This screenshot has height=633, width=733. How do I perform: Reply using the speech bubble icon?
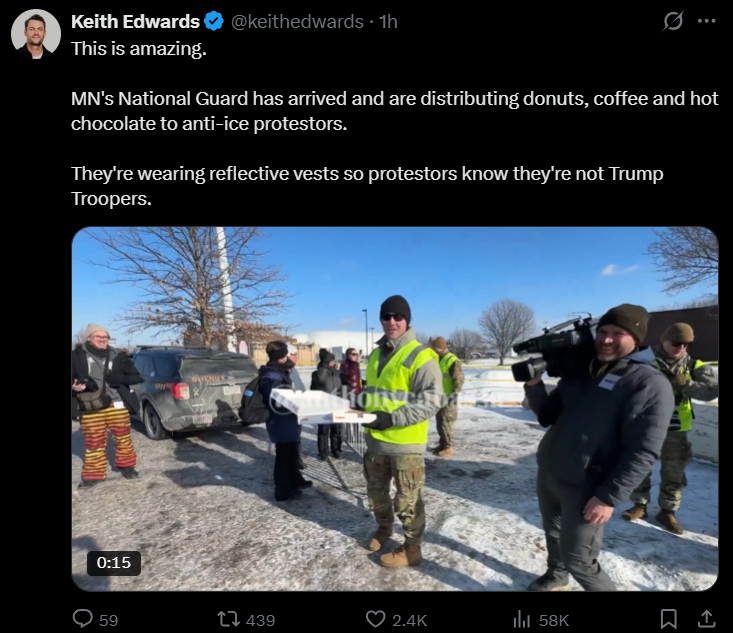(x=83, y=619)
